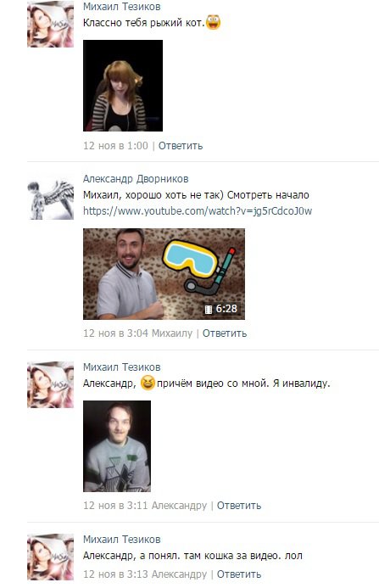Open the youtube.com/watch link
Image resolution: width=379 pixels, height=588 pixels.
point(198,210)
